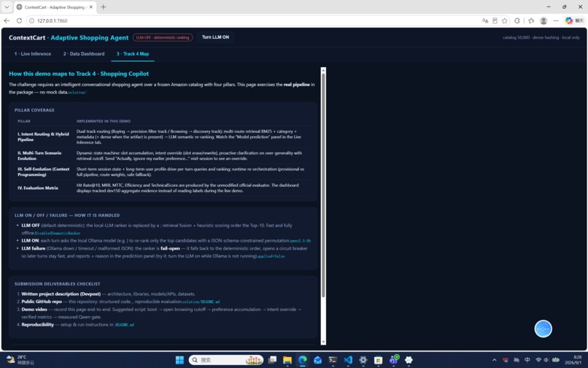Image resolution: width=588 pixels, height=368 pixels.
Task: Open the Settings gear on the taskbar
Action: click(x=363, y=360)
